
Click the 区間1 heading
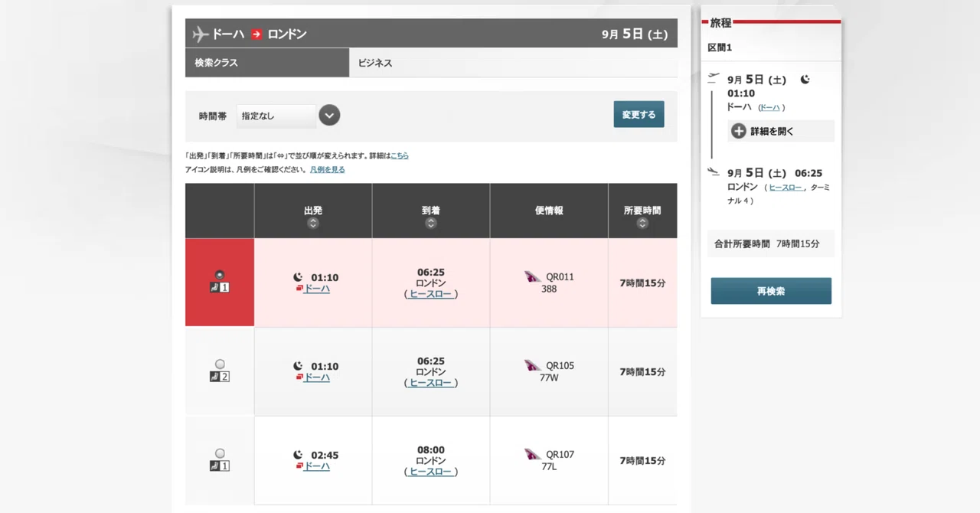tap(720, 47)
